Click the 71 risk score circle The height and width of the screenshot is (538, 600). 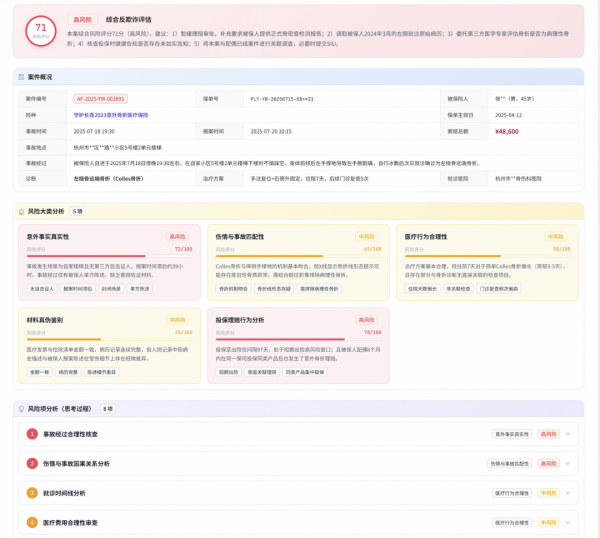point(41,31)
